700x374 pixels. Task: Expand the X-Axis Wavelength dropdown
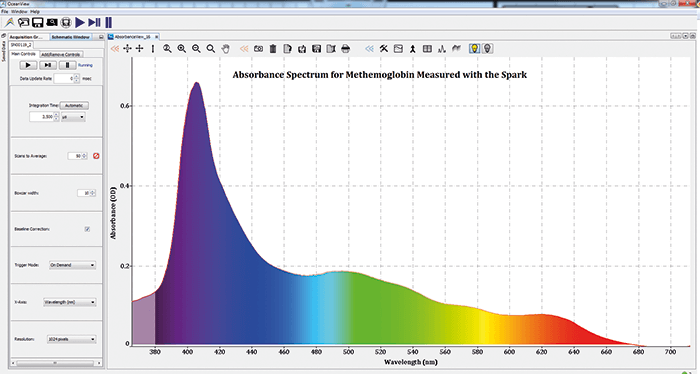click(x=70, y=302)
